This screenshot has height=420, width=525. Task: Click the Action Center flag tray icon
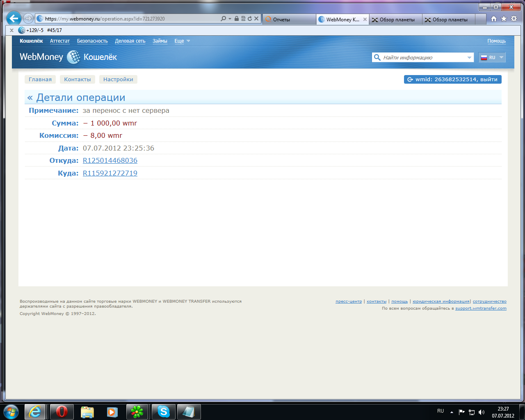pyautogui.click(x=461, y=412)
